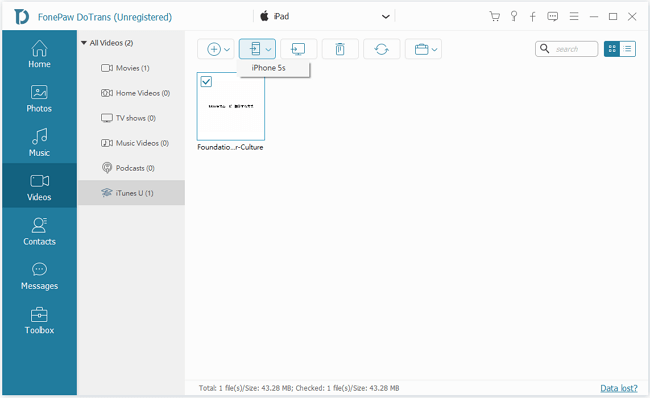This screenshot has width=650, height=398.
Task: Click the shopping cart icon
Action: click(495, 17)
